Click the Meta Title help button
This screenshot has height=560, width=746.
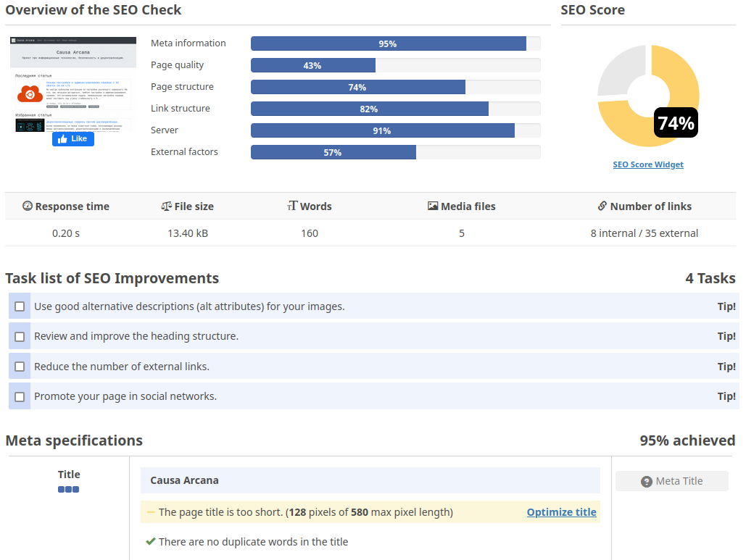pyautogui.click(x=672, y=482)
